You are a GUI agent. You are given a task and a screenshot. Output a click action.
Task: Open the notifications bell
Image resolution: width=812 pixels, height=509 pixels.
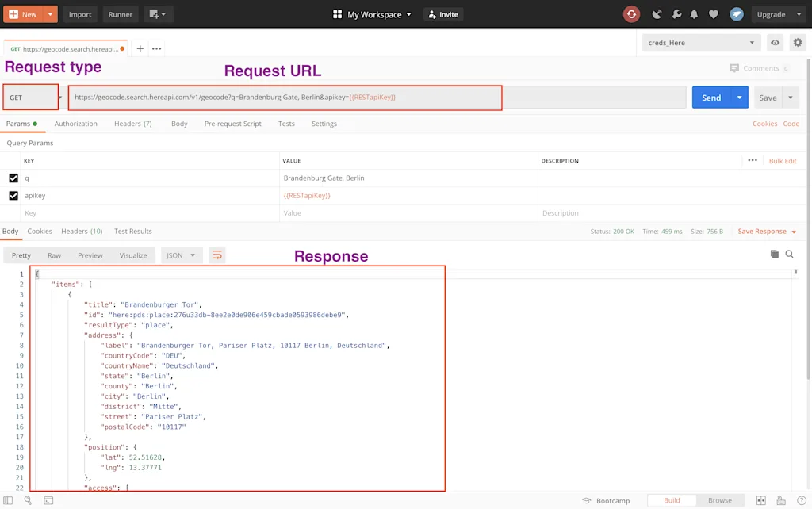coord(694,14)
